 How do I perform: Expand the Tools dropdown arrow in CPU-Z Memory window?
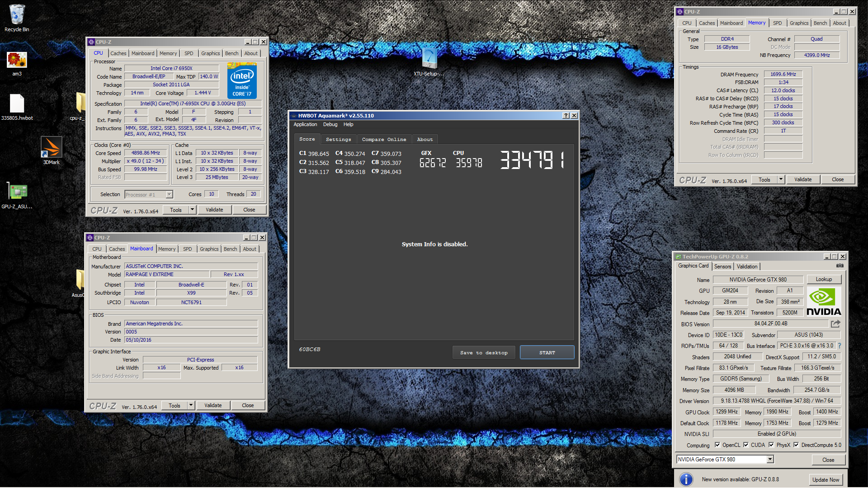click(781, 180)
